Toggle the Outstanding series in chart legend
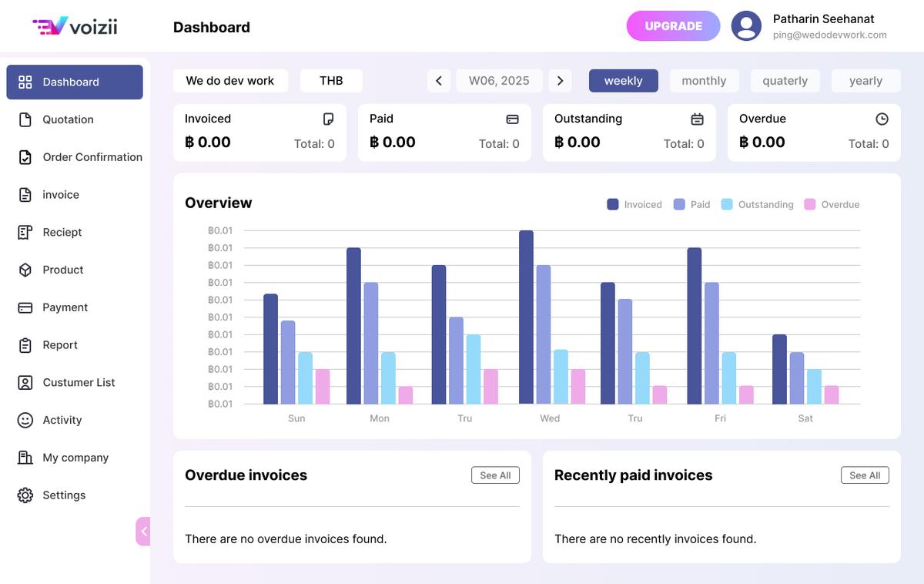 pos(727,204)
